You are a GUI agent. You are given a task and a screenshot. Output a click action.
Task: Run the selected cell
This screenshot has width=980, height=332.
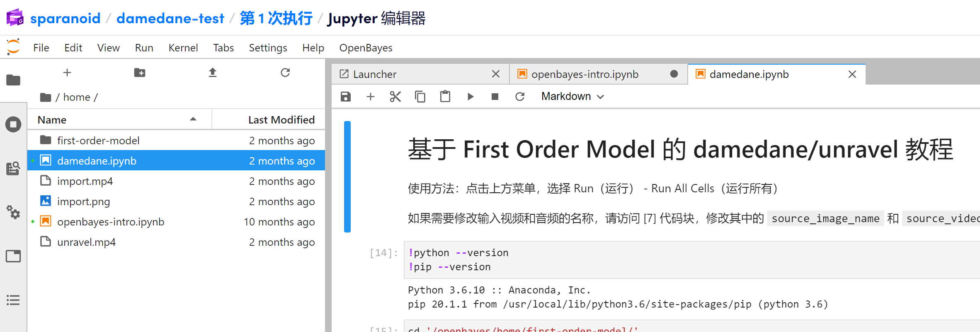(x=470, y=97)
